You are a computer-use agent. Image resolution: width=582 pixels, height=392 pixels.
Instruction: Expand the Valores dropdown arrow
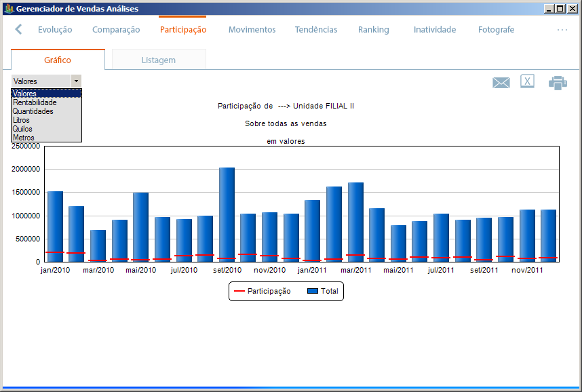point(77,81)
